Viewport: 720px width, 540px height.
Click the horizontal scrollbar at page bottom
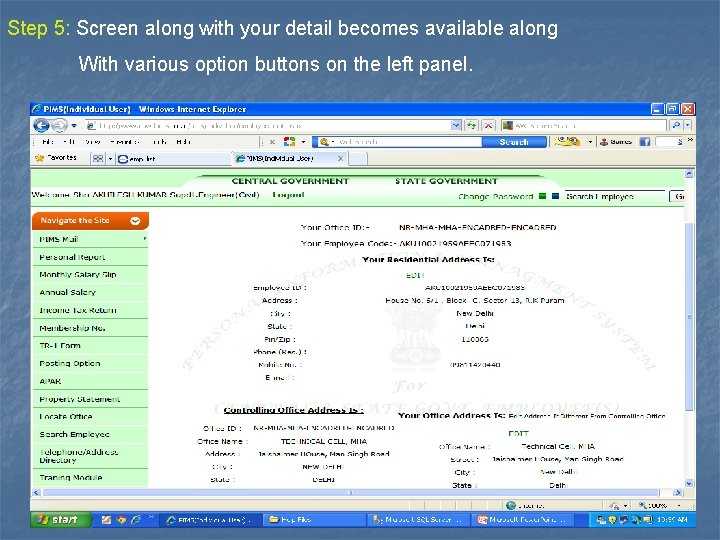[x=351, y=493]
